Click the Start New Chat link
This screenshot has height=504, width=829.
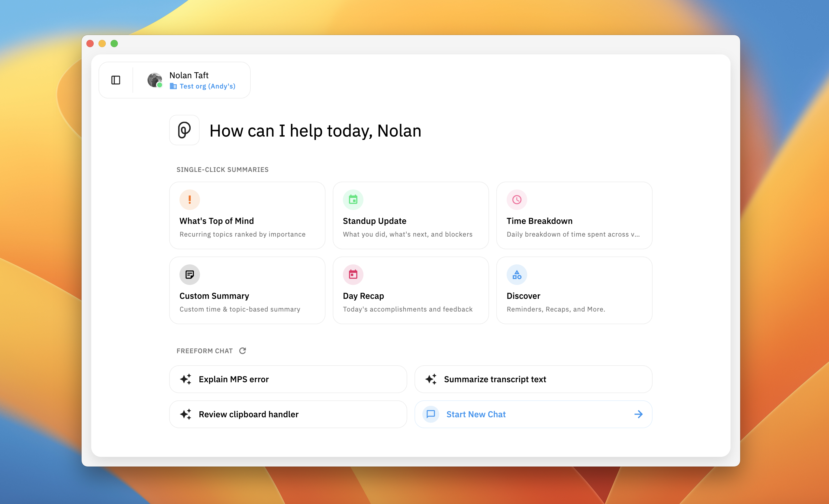tap(476, 414)
